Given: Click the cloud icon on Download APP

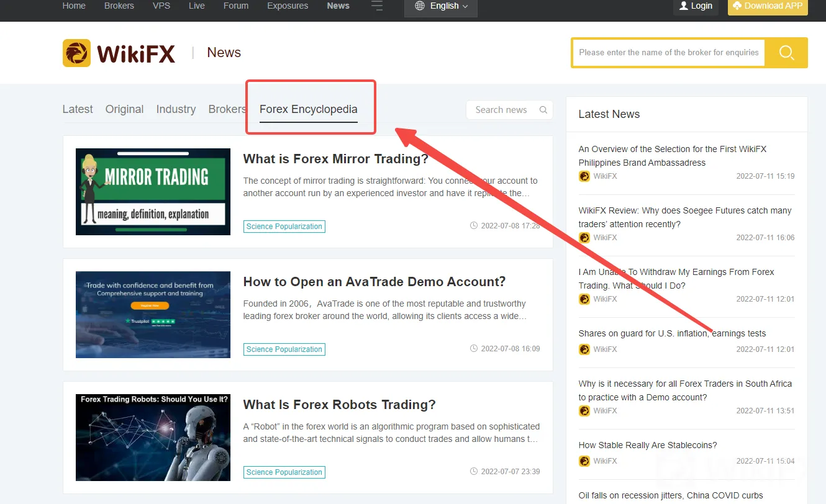Looking at the screenshot, I should 737,6.
